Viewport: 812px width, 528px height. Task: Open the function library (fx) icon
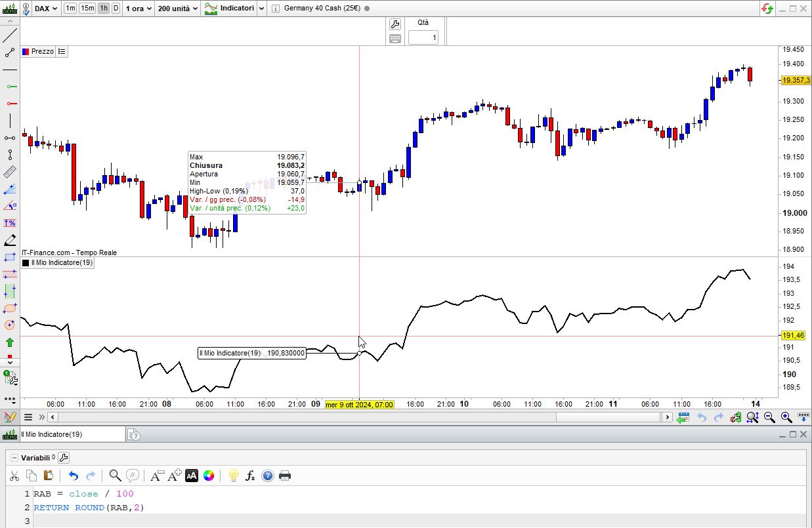pos(250,476)
